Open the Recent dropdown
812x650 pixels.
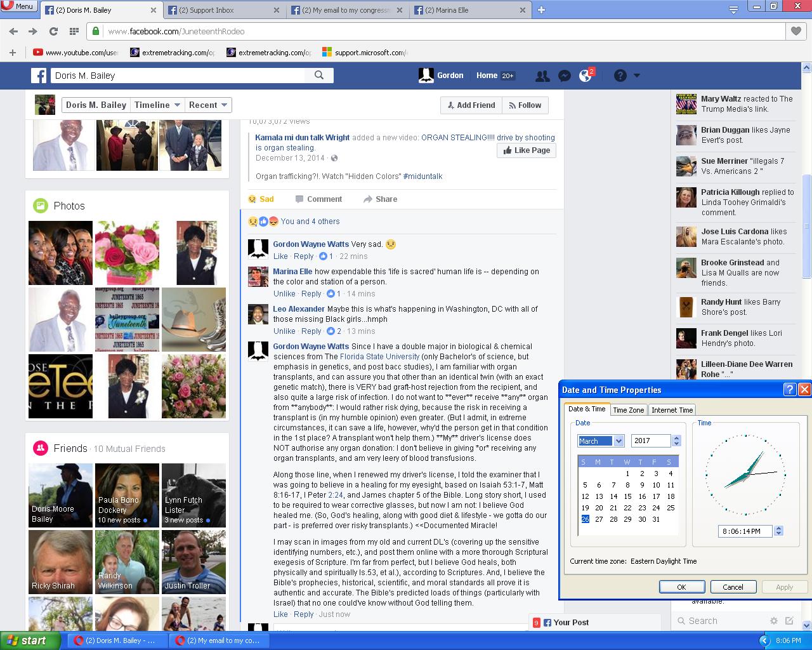[207, 105]
